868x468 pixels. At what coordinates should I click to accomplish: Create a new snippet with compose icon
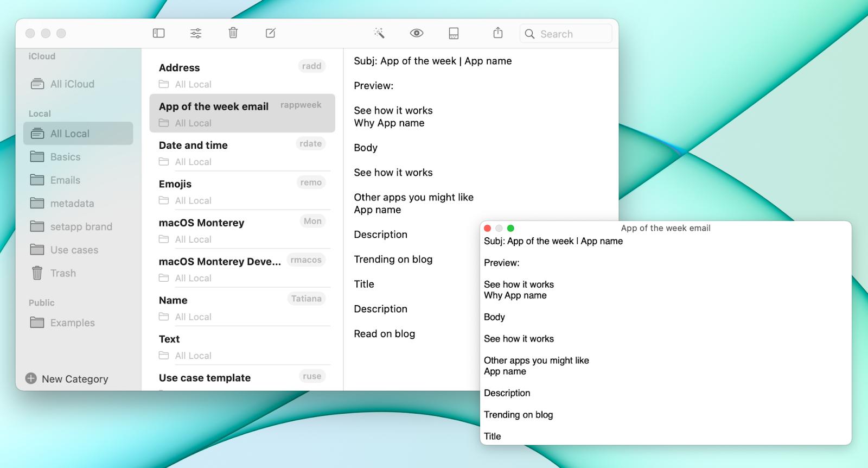271,33
